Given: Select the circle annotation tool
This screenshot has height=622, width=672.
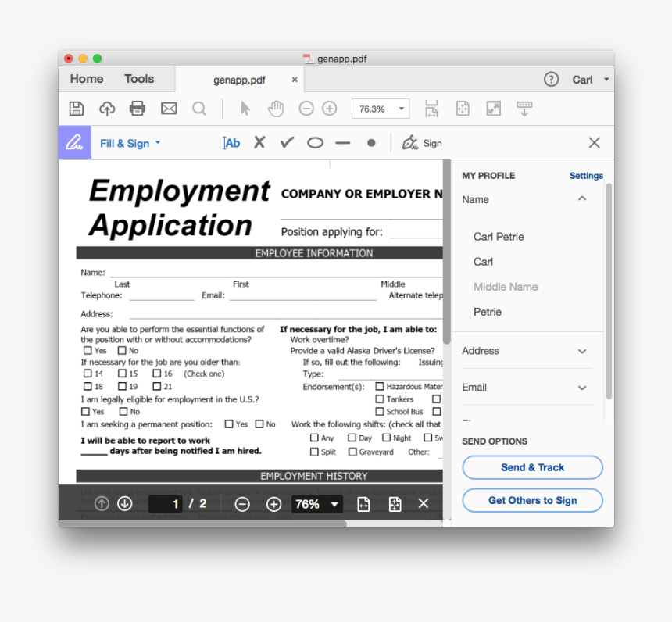Looking at the screenshot, I should coord(314,143).
